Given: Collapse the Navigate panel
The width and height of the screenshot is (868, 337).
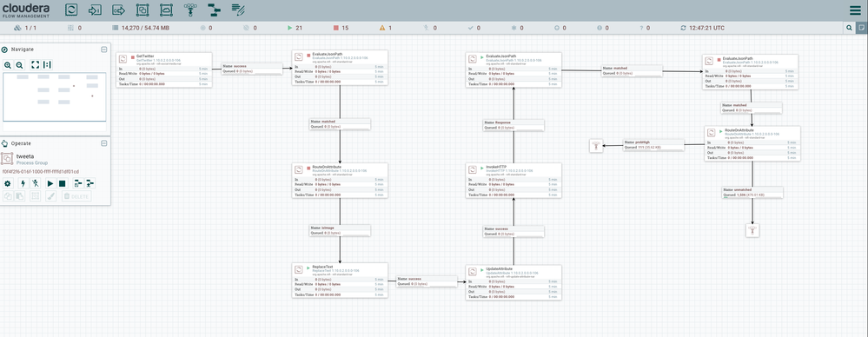Looking at the screenshot, I should click(x=103, y=50).
